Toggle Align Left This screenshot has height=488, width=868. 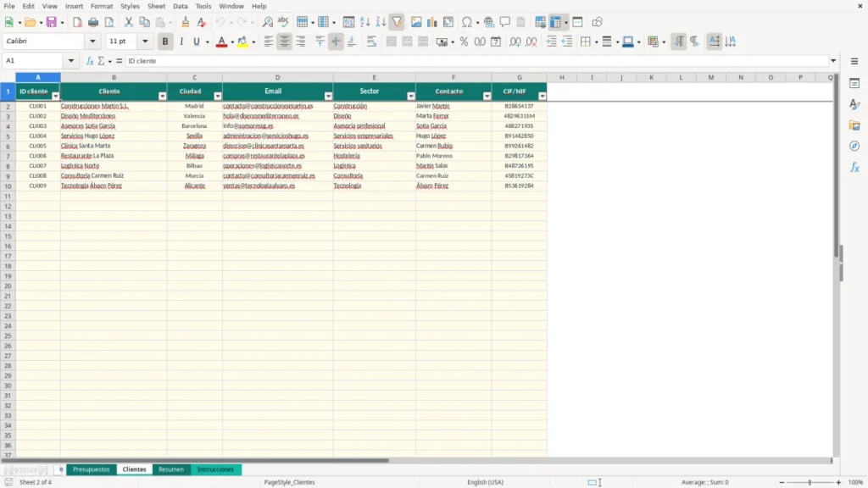click(x=269, y=42)
